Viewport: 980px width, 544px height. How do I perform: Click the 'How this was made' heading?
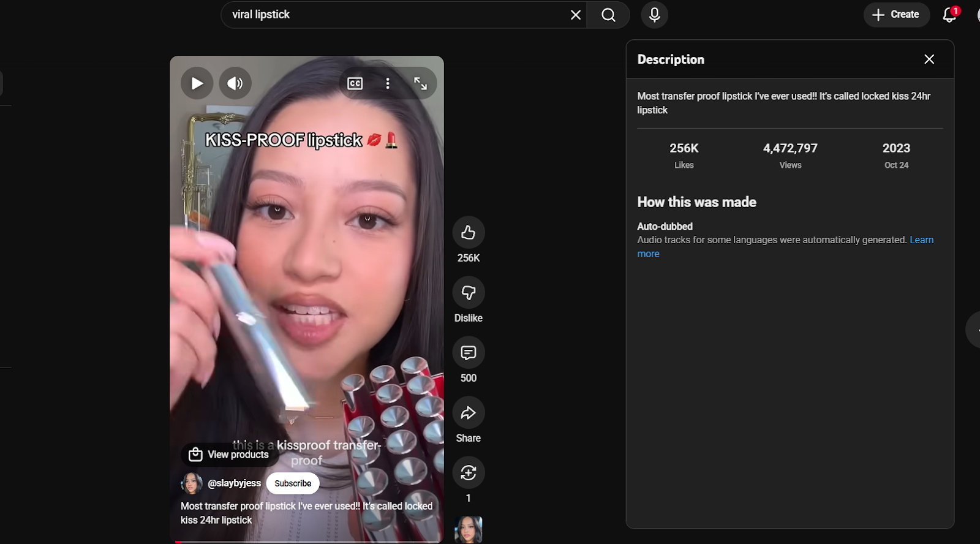click(x=697, y=202)
